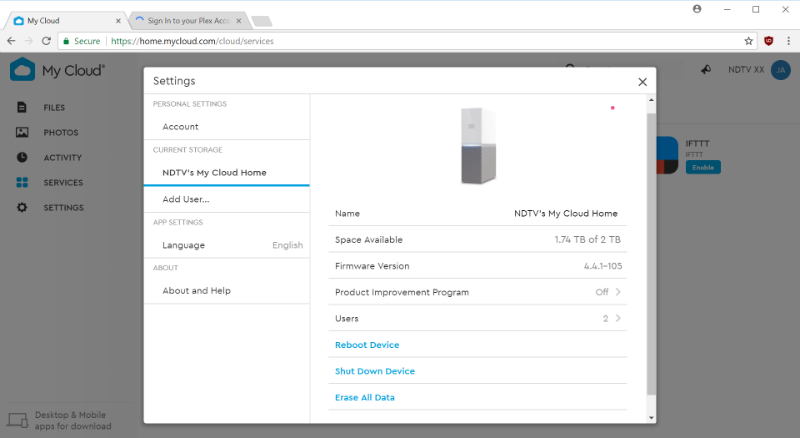Click the browser Reload icon
The height and width of the screenshot is (438, 800).
[46, 41]
